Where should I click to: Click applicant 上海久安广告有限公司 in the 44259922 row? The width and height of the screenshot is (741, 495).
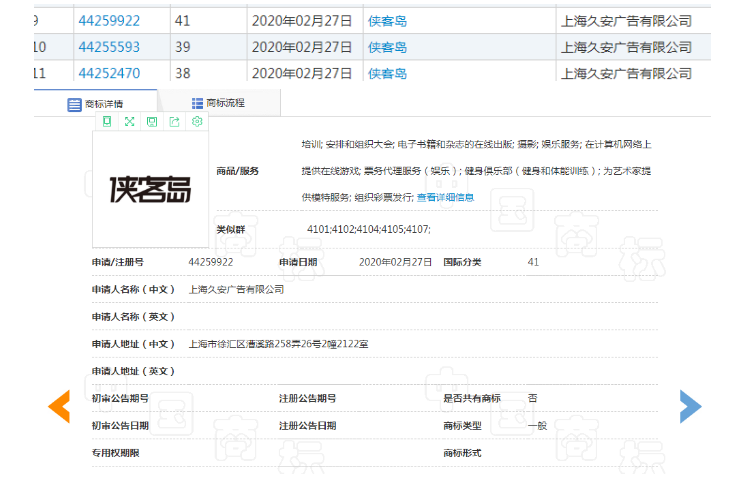pyautogui.click(x=626, y=21)
